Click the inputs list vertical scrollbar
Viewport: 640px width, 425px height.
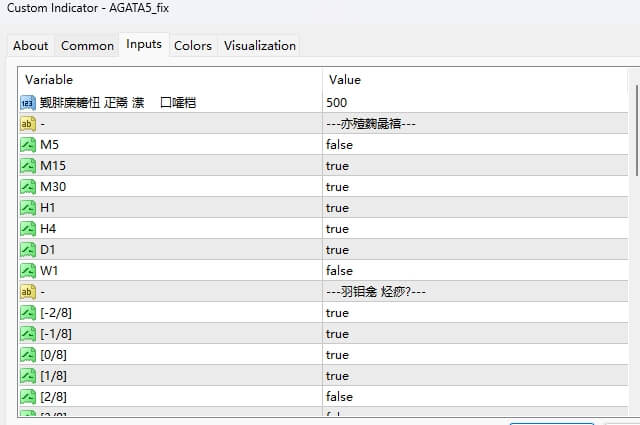(x=637, y=131)
